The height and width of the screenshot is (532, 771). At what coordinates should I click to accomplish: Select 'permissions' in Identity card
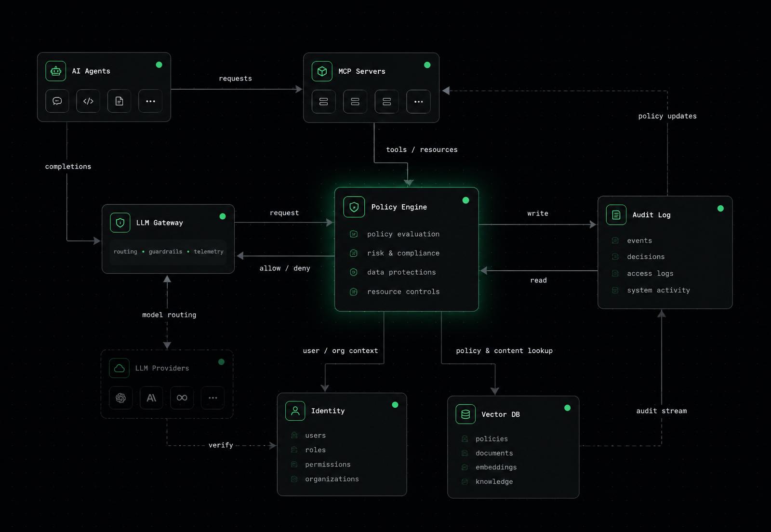[328, 465]
